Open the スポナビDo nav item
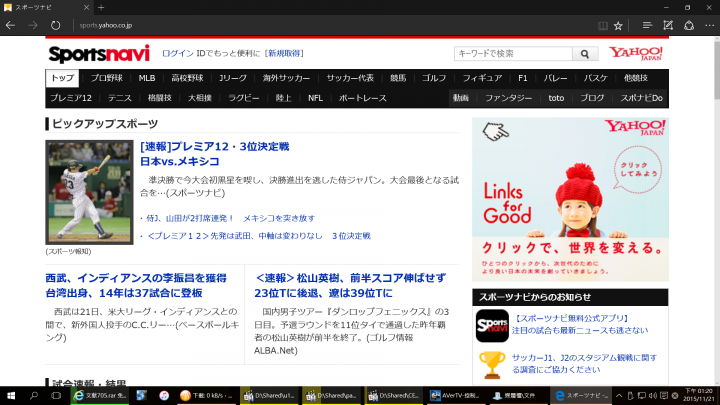 point(641,98)
